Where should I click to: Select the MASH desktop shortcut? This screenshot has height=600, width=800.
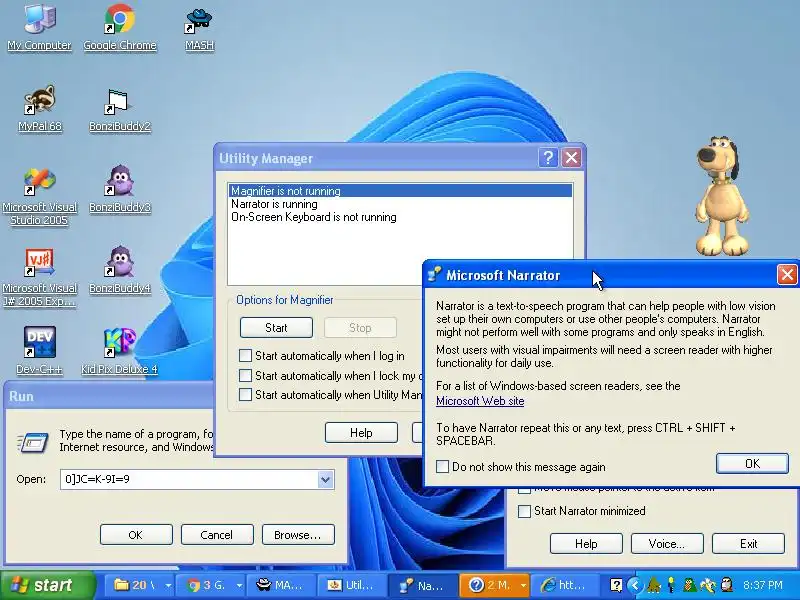[199, 27]
